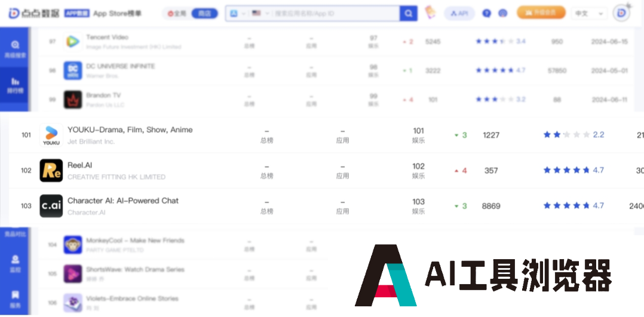The image size is (644, 317).
Task: Open the US flag country dropdown
Action: coord(260,14)
